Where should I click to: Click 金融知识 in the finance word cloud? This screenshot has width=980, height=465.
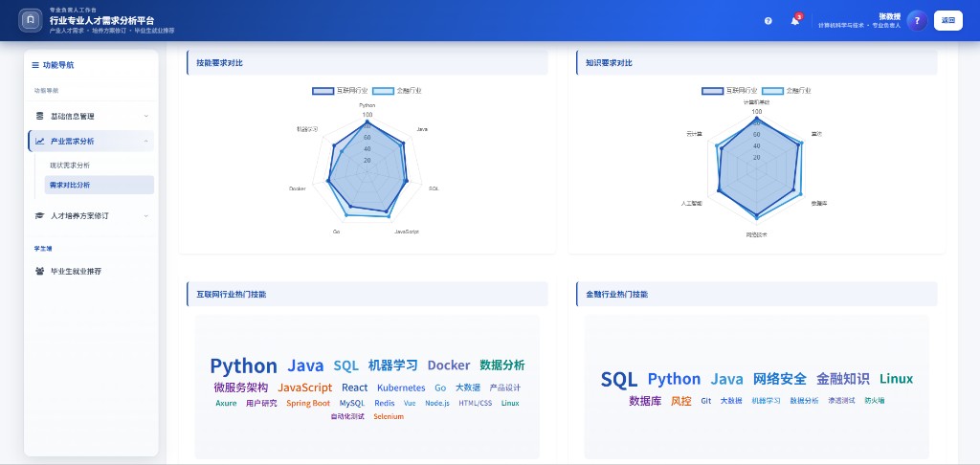(x=842, y=379)
